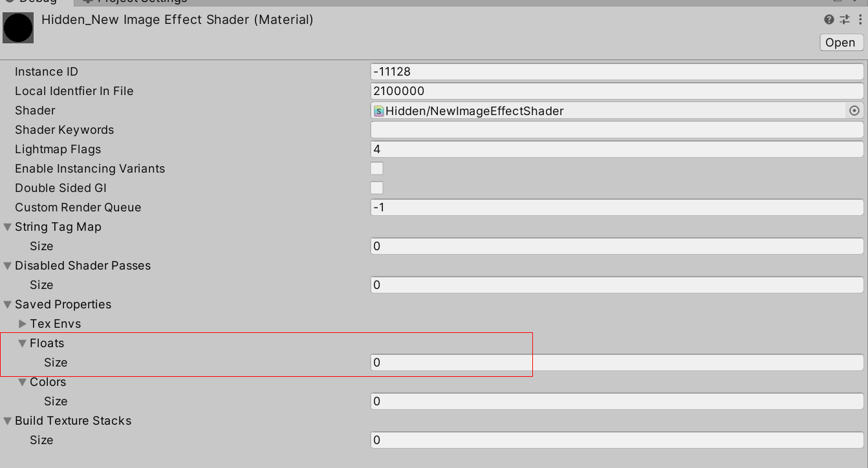Collapse the Saved Properties section
Image resolution: width=868 pixels, height=468 pixels.
click(6, 304)
